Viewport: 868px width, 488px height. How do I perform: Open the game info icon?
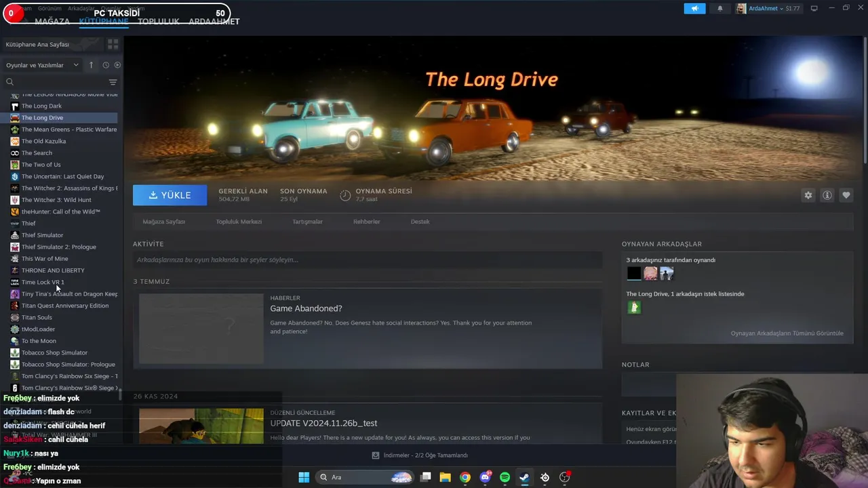(827, 195)
